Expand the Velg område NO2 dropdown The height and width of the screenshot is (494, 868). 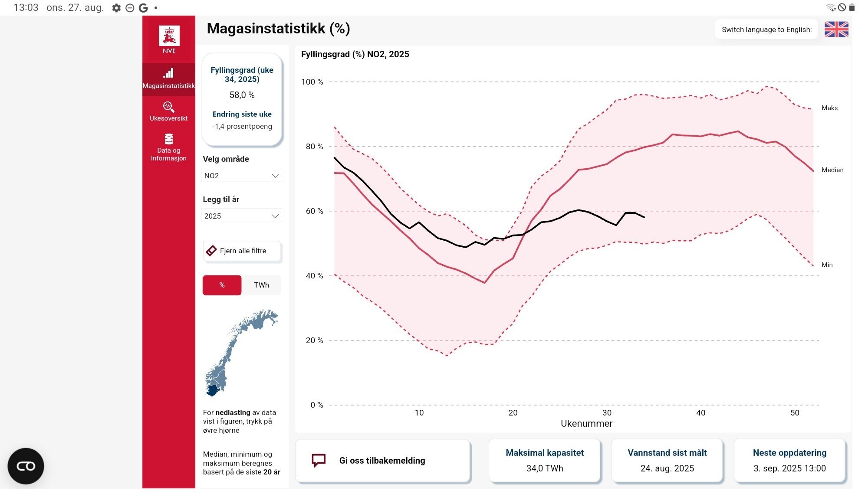(241, 175)
